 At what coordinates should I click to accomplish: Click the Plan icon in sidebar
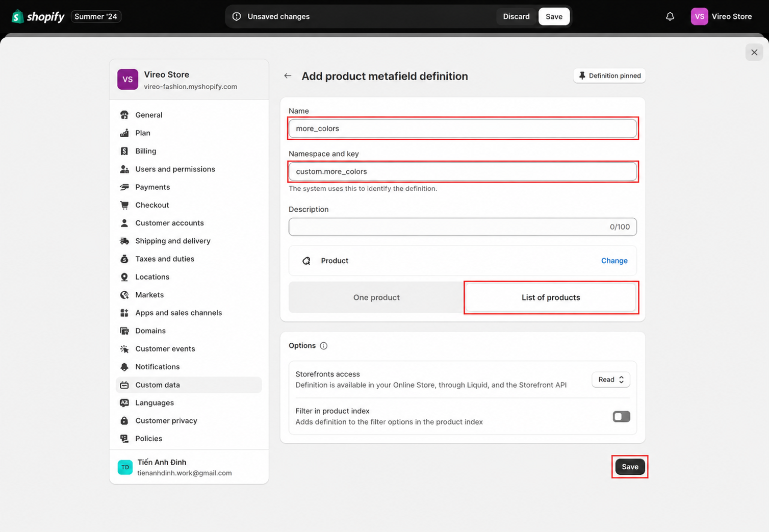(x=124, y=133)
